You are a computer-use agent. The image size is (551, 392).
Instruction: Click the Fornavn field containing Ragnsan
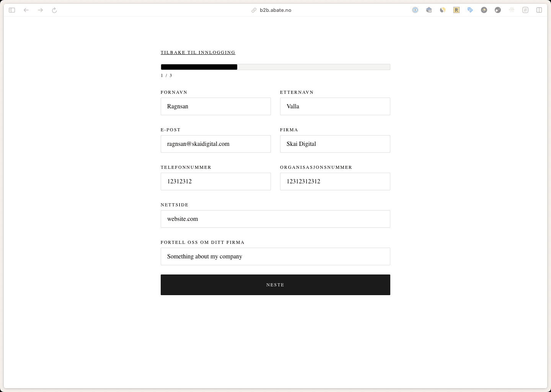click(x=215, y=106)
